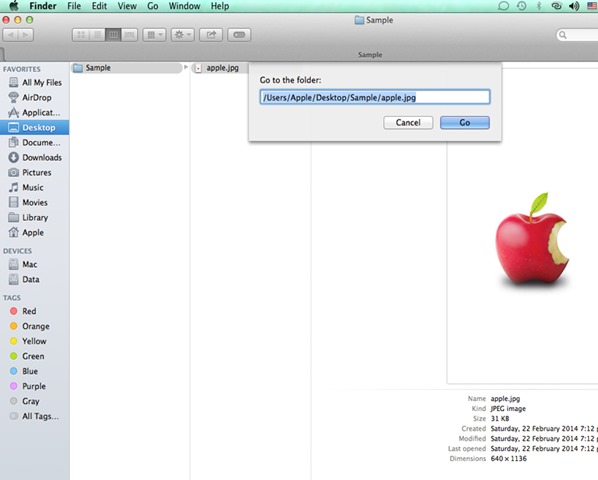Expand the Sample folder column arrow
The image size is (598, 480).
(x=186, y=67)
